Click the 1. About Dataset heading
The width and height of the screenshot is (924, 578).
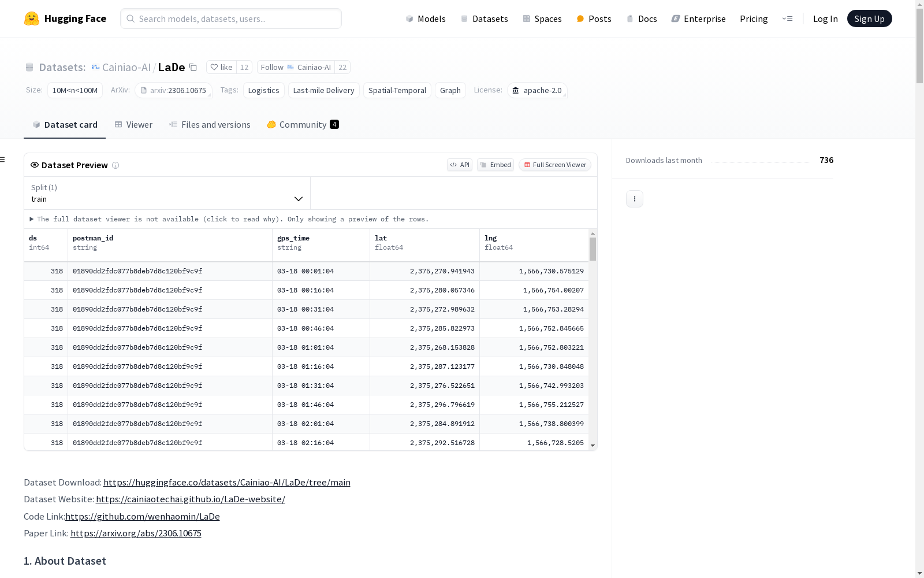click(65, 561)
